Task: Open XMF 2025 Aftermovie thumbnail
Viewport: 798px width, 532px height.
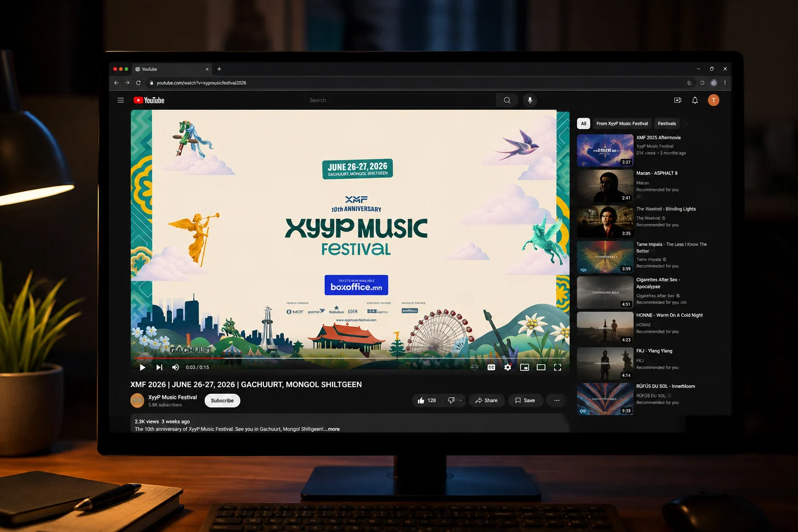Action: pyautogui.click(x=605, y=150)
